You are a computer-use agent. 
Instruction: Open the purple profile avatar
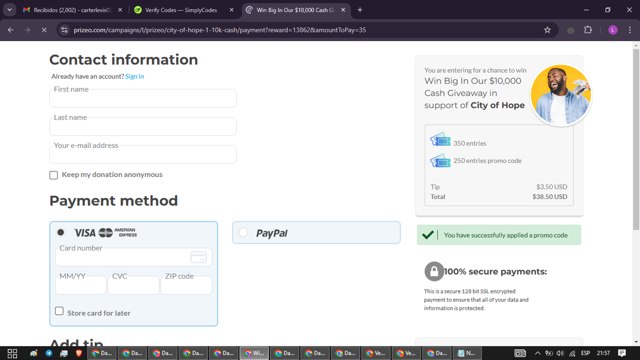613,30
